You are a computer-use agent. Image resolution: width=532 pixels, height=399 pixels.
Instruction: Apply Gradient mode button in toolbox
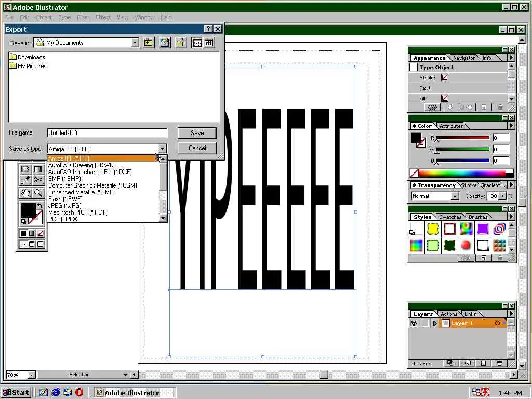[32, 233]
